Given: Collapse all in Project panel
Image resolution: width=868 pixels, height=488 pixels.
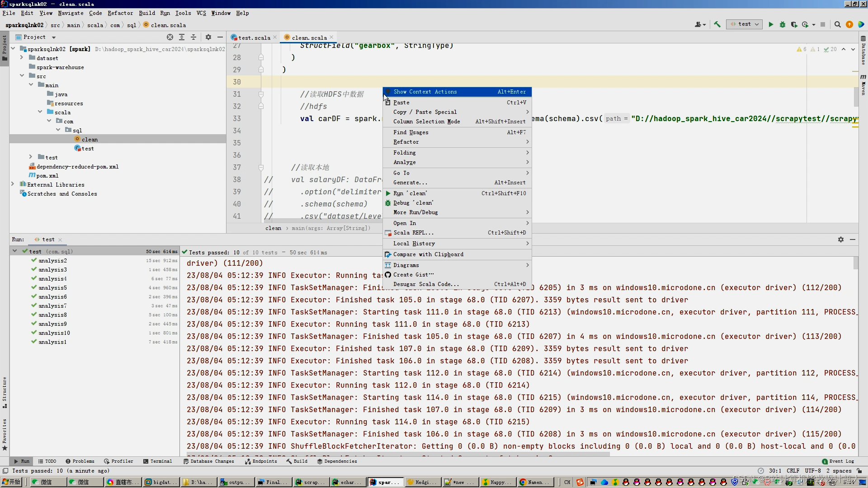Looking at the screenshot, I should point(193,37).
